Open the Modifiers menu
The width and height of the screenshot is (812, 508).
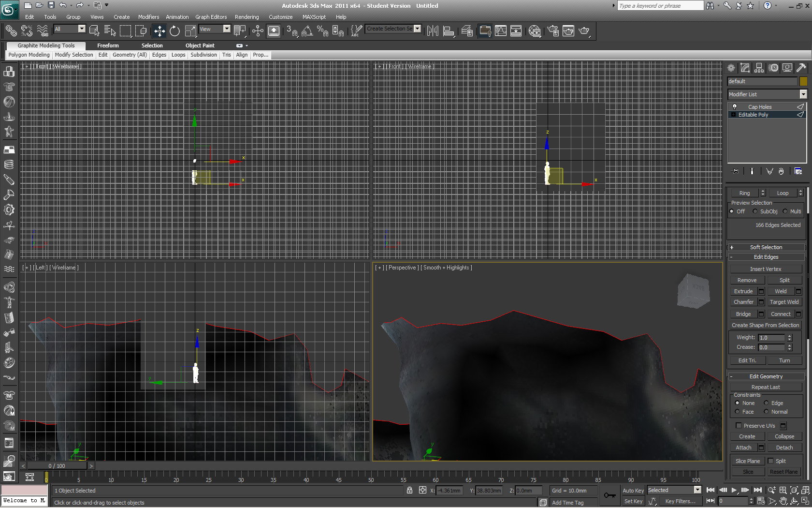click(148, 17)
